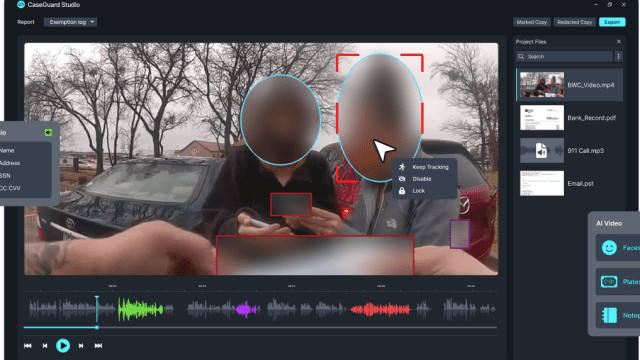The height and width of the screenshot is (360, 640).
Task: Step back one frame
Action: click(45, 346)
